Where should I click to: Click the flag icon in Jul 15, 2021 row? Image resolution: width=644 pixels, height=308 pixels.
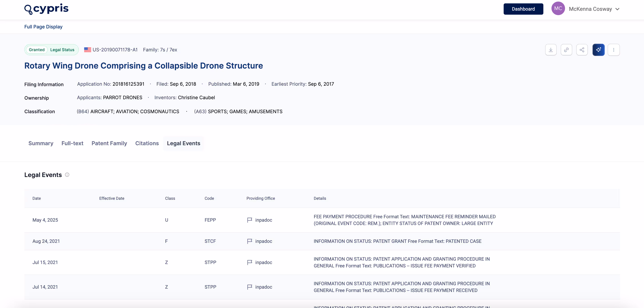(250, 262)
